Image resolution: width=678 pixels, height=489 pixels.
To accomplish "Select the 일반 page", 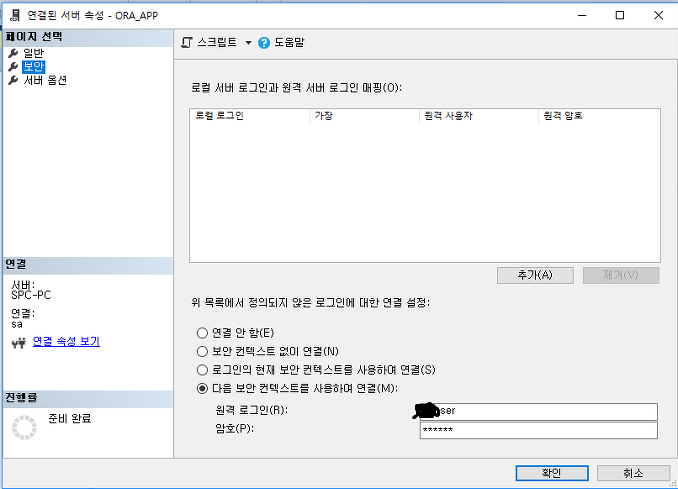I will (x=33, y=53).
